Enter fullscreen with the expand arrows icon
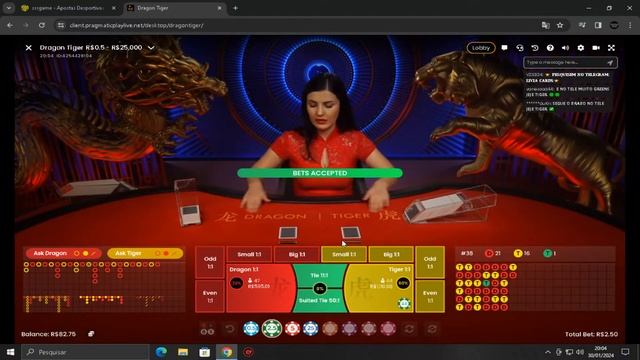Screen dimensions: 640x360 click(611, 48)
